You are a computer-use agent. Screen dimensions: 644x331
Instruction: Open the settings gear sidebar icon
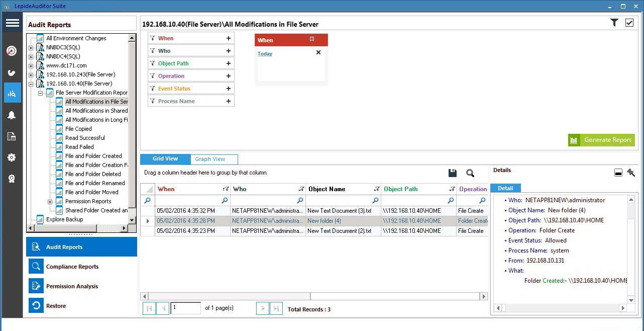[x=12, y=157]
